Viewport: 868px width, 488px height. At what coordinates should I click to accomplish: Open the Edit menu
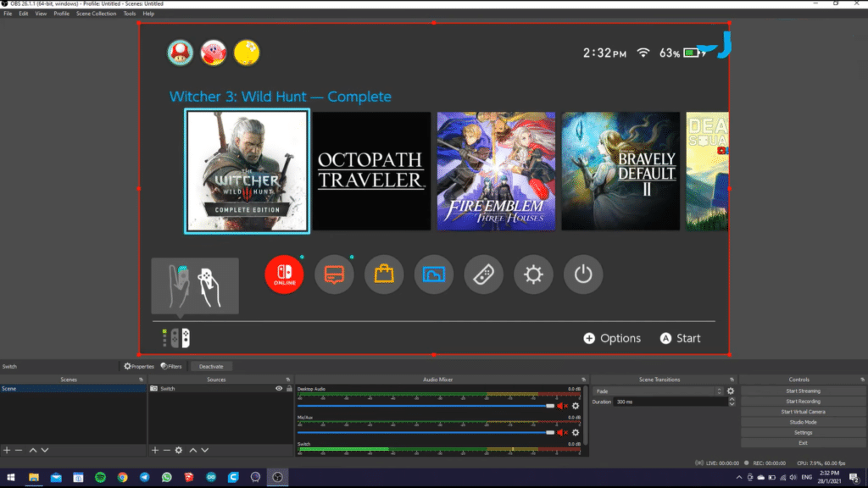(x=23, y=14)
